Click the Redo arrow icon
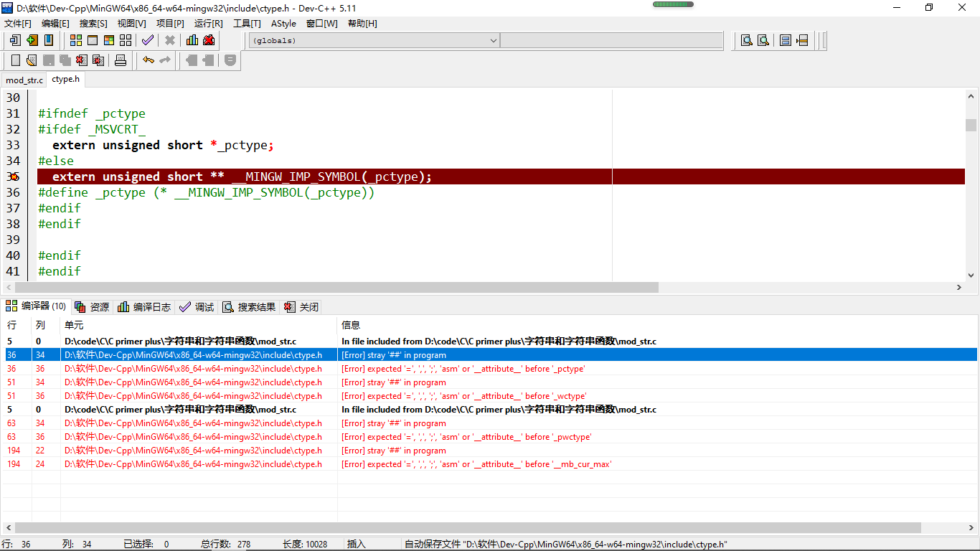This screenshot has width=980, height=551. tap(165, 60)
